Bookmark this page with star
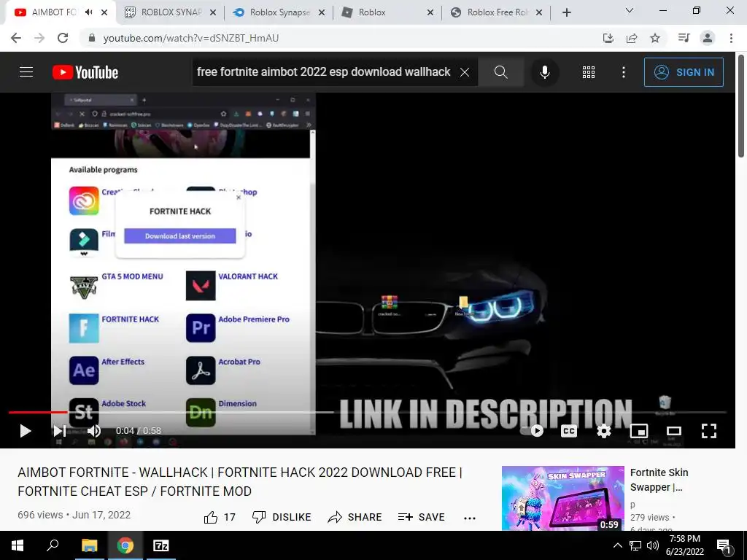747x560 pixels. coord(655,38)
